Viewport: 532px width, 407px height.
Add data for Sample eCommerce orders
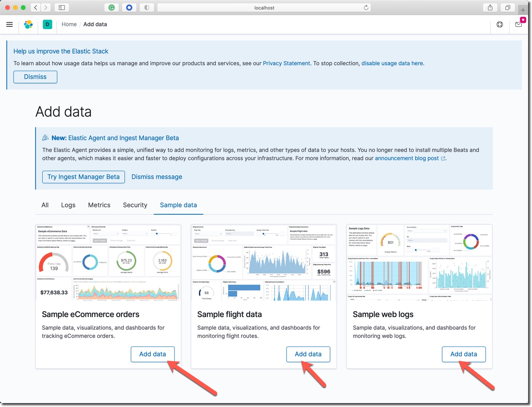pyautogui.click(x=153, y=354)
